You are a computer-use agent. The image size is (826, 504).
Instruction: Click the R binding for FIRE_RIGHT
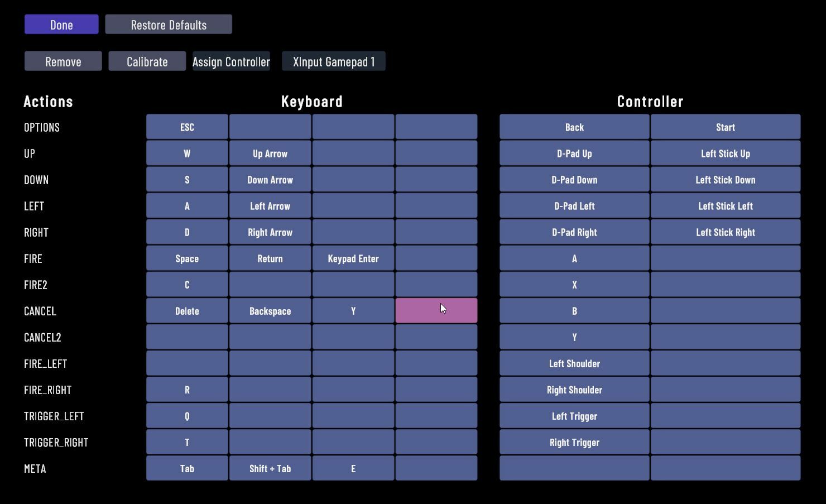(x=187, y=390)
